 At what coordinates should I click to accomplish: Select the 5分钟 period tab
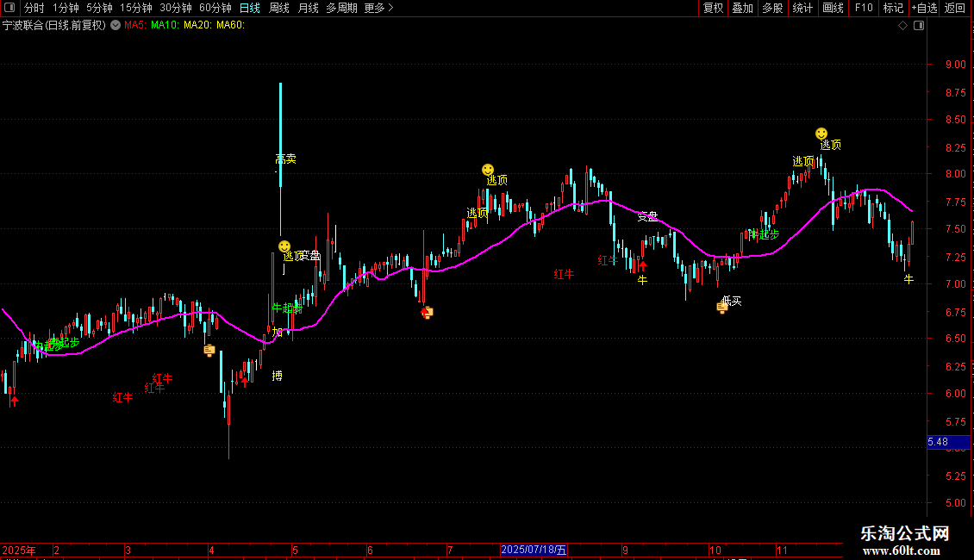point(99,8)
